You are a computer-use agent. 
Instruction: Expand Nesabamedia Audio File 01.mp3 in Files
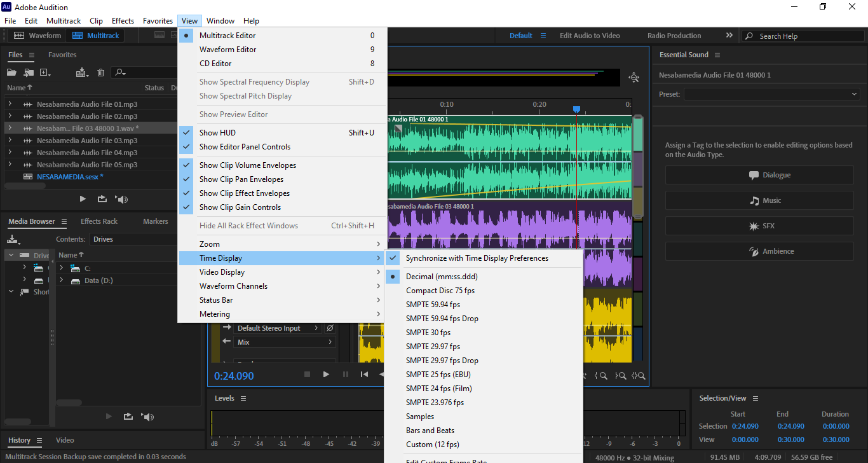coord(10,104)
